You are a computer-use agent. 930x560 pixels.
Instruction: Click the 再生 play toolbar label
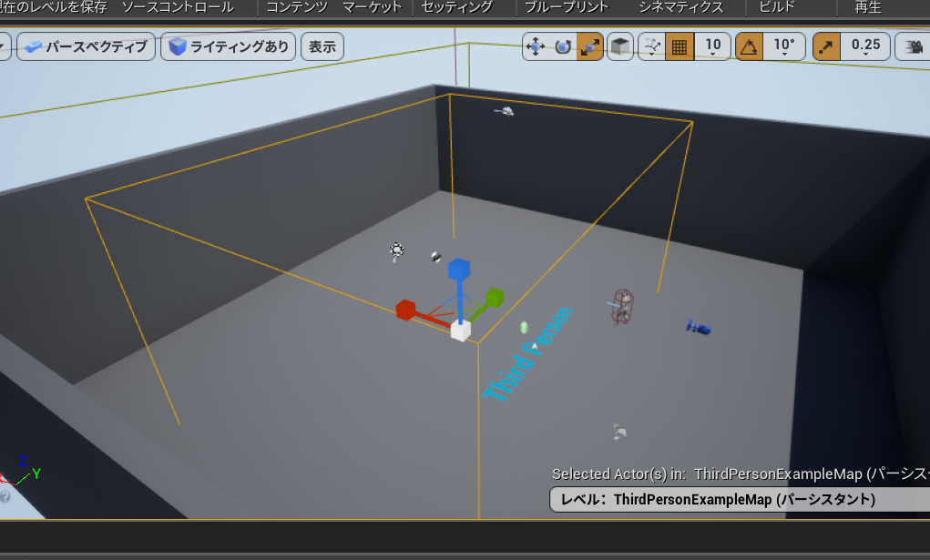coord(868,7)
